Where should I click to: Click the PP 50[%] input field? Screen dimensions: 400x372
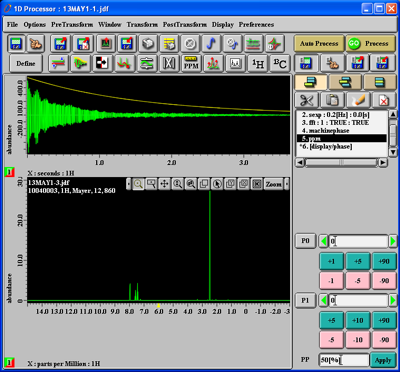coord(344,360)
